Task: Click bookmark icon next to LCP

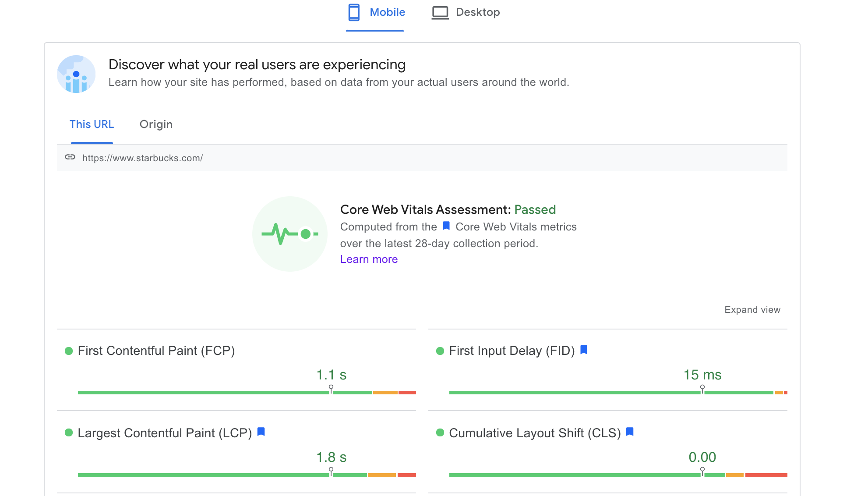Action: click(x=261, y=432)
